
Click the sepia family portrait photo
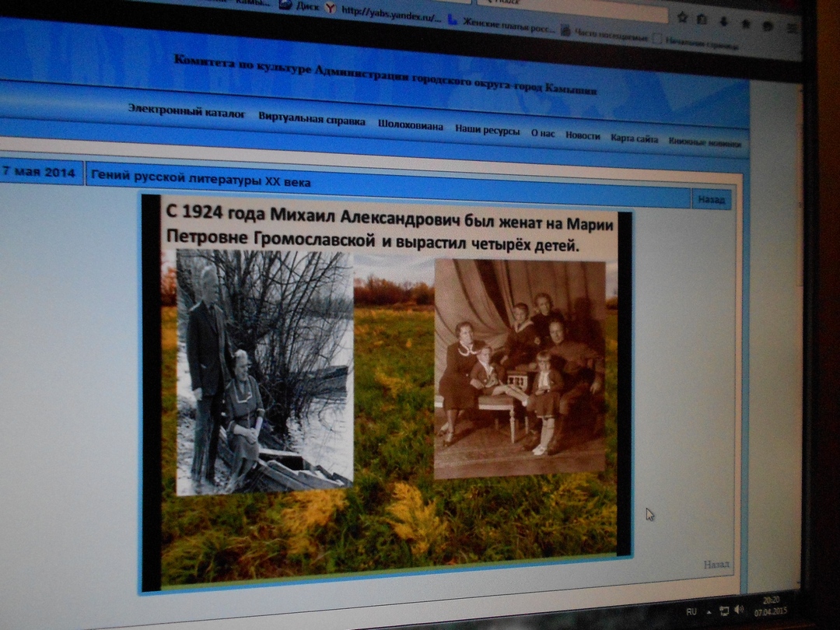click(x=520, y=369)
